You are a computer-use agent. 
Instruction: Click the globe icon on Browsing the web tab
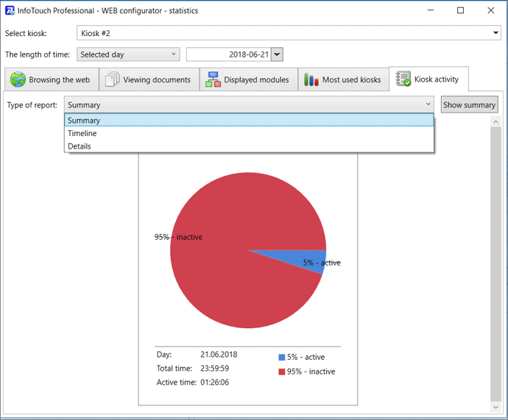click(x=18, y=79)
